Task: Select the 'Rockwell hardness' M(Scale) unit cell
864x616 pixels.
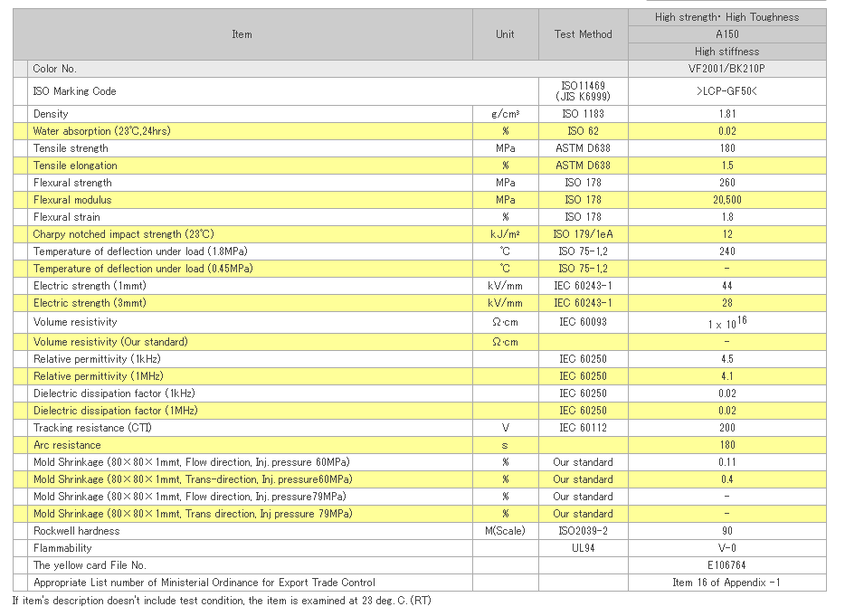Action: point(505,531)
